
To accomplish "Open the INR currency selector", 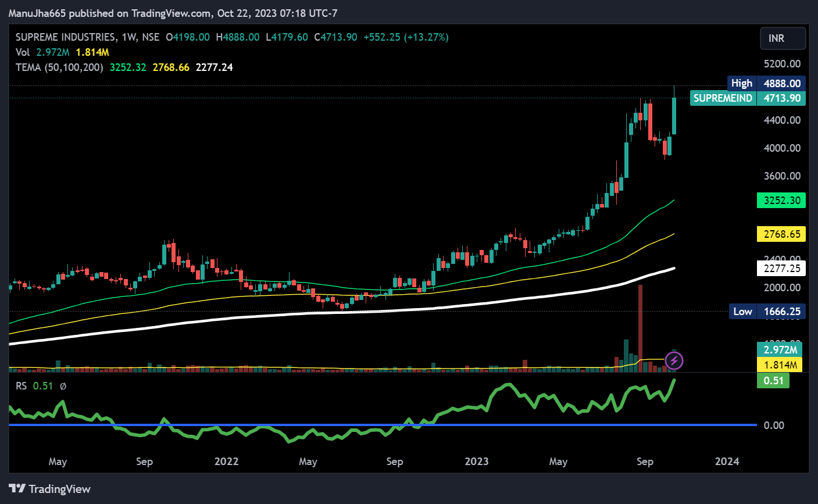I will click(x=783, y=38).
